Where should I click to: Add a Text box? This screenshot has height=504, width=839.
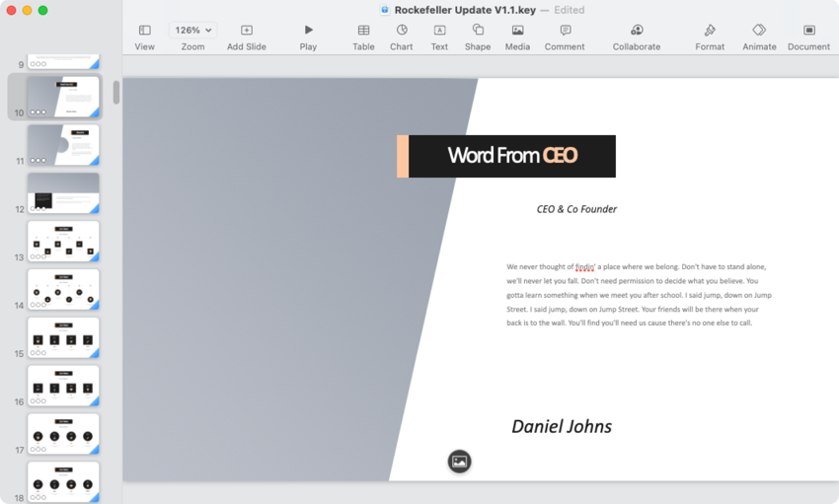(439, 30)
